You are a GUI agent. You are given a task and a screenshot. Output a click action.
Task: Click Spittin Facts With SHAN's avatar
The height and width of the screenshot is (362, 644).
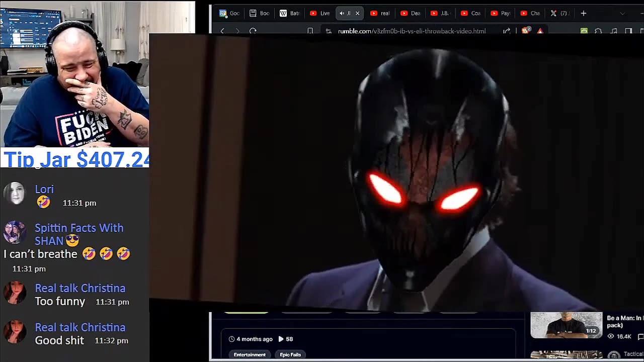[x=15, y=232]
